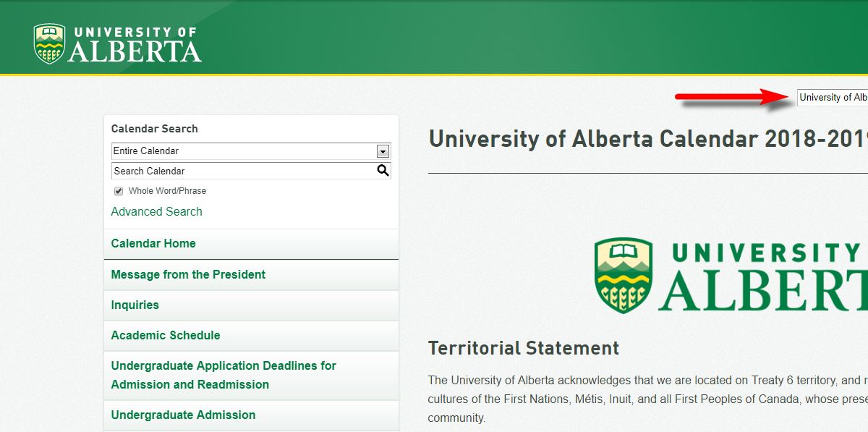Viewport: 868px width, 432px height.
Task: Select Undergraduate Admission in sidebar
Action: click(x=251, y=415)
